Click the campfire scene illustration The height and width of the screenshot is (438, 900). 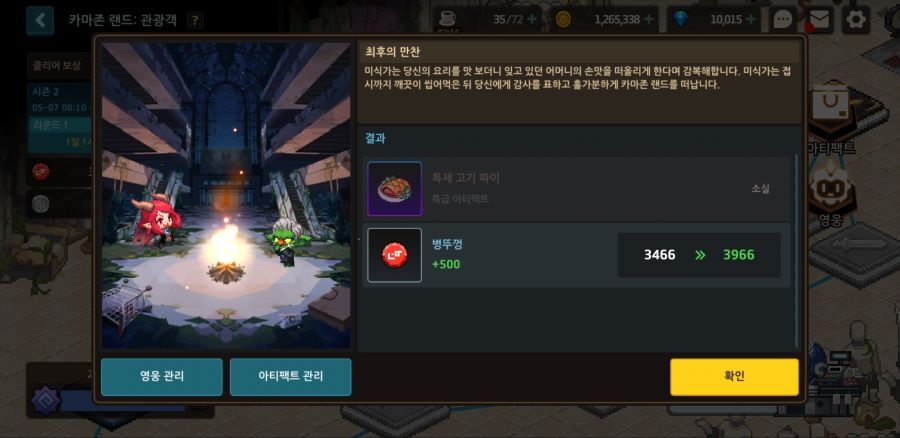click(x=226, y=195)
